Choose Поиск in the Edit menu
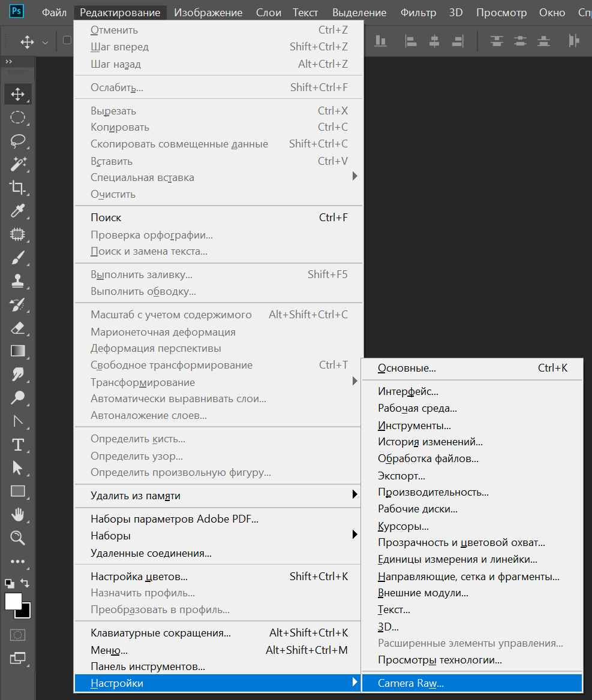The height and width of the screenshot is (700, 592). tap(218, 218)
